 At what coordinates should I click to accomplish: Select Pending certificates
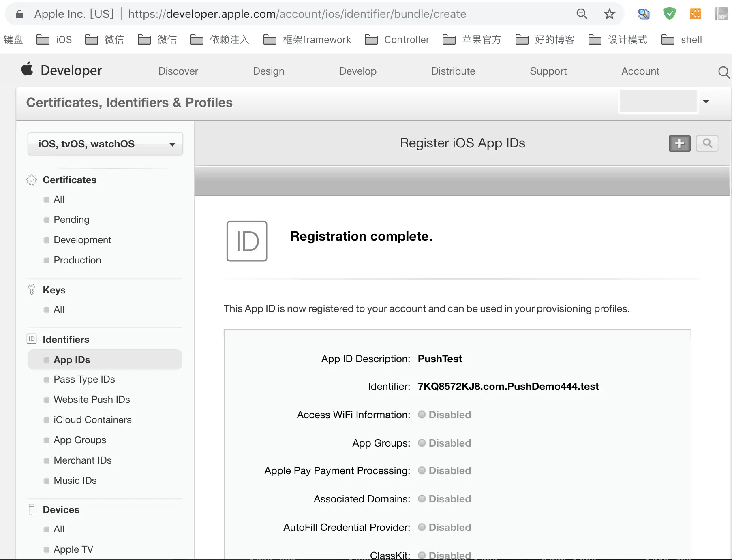(x=72, y=220)
